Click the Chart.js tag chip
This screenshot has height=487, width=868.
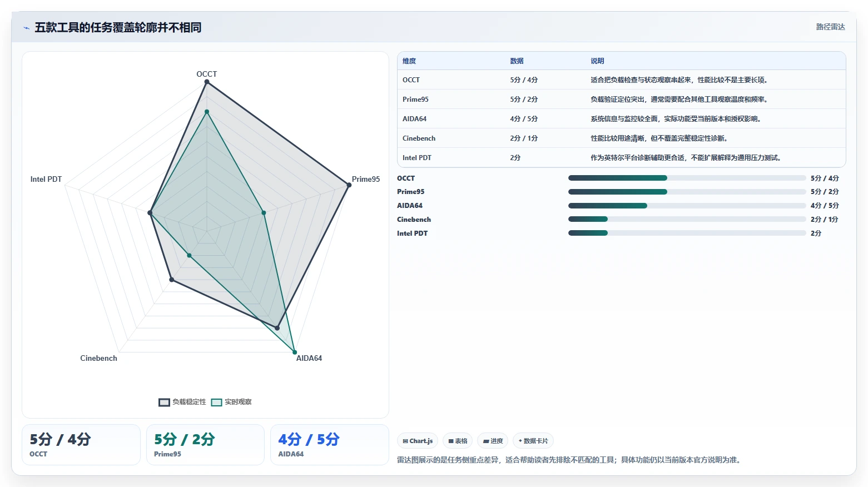[418, 441]
